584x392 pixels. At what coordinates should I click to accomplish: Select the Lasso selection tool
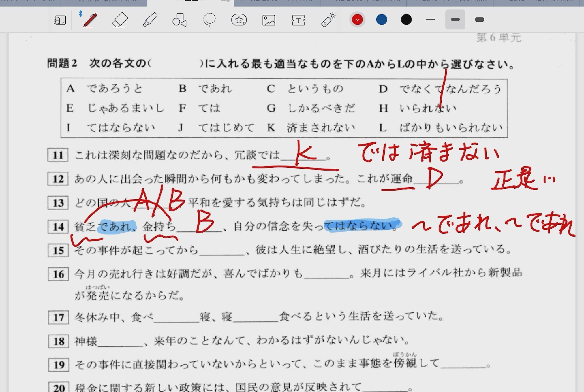click(x=209, y=20)
